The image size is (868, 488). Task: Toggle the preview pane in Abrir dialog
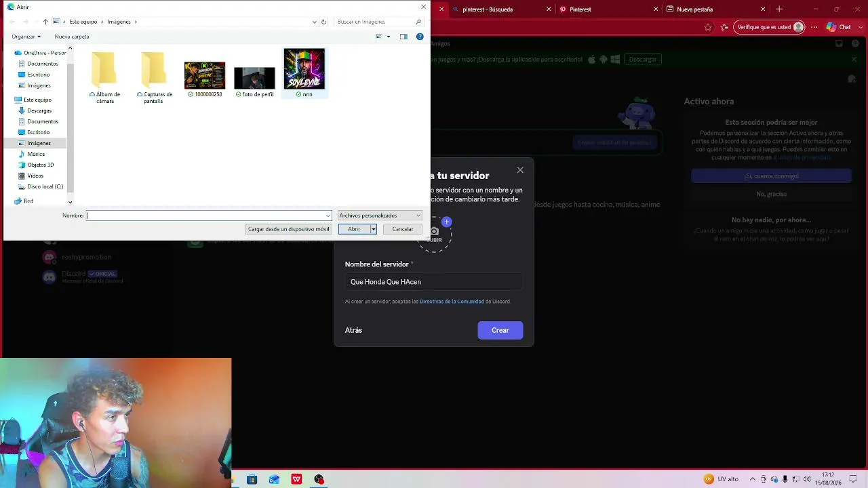tap(403, 37)
